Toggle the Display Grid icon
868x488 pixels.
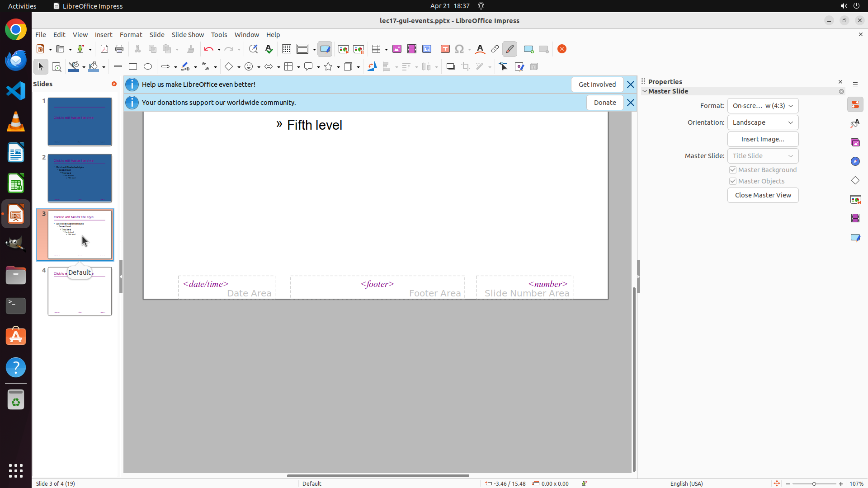coord(287,49)
